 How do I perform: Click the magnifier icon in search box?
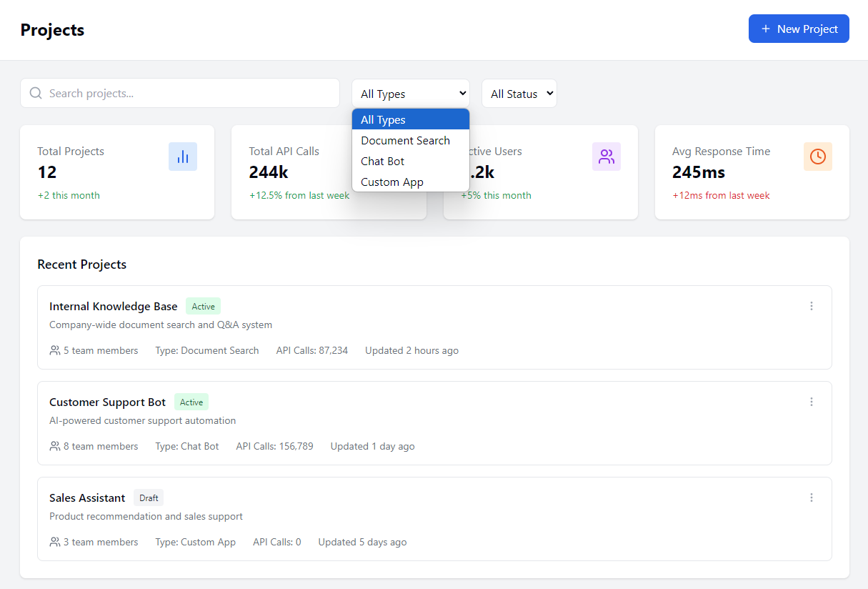pyautogui.click(x=36, y=94)
